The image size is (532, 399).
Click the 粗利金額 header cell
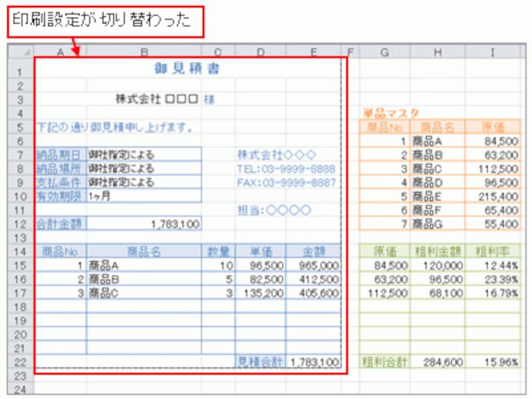click(438, 251)
